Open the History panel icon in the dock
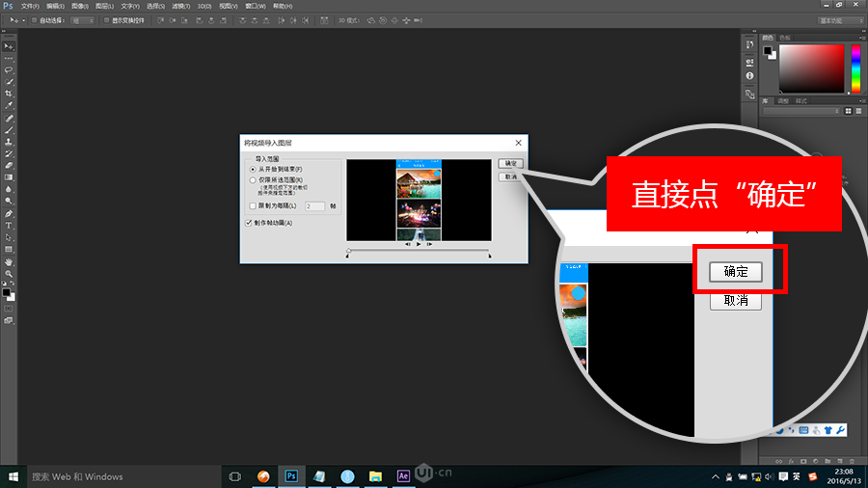The image size is (868, 488). pyautogui.click(x=749, y=44)
